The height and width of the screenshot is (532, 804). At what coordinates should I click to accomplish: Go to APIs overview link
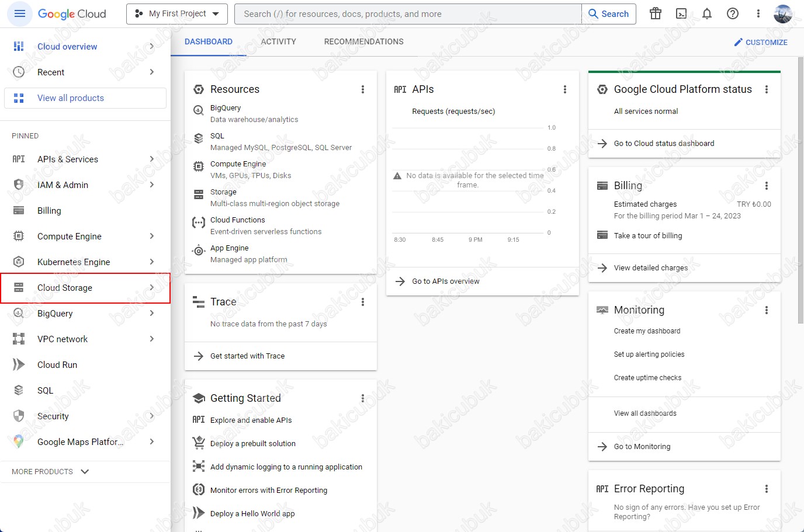tap(445, 281)
